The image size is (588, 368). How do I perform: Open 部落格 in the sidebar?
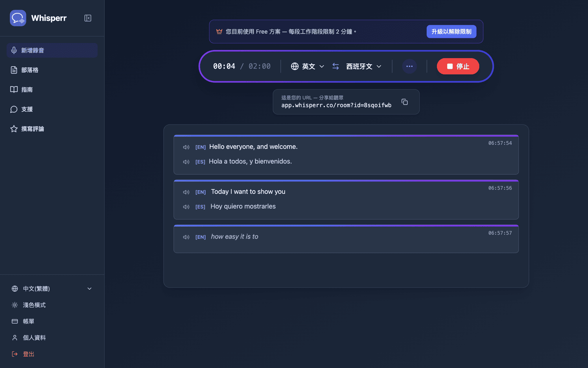click(52, 70)
